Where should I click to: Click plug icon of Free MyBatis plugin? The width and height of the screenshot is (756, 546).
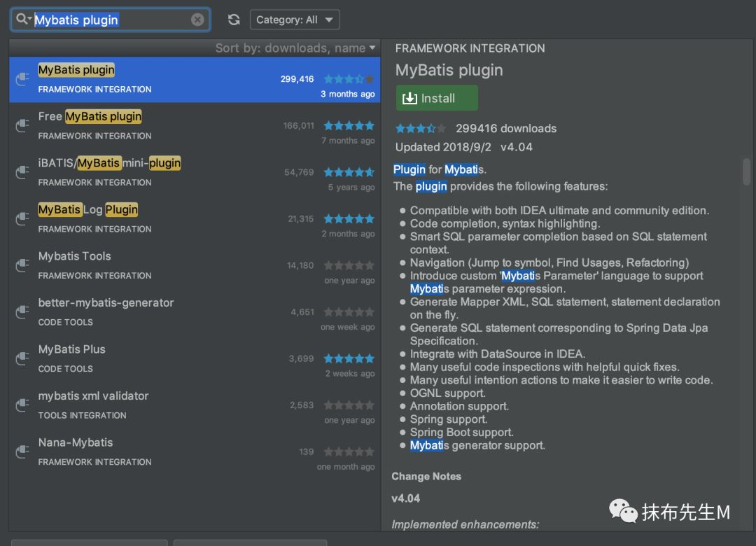[x=22, y=126]
